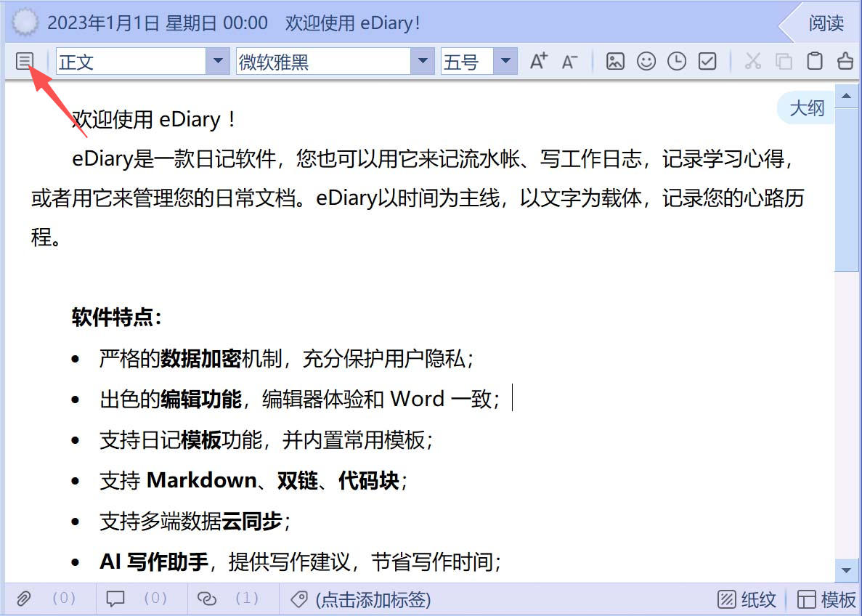Click the scrollbar down arrow
The width and height of the screenshot is (862, 616).
pos(847,570)
